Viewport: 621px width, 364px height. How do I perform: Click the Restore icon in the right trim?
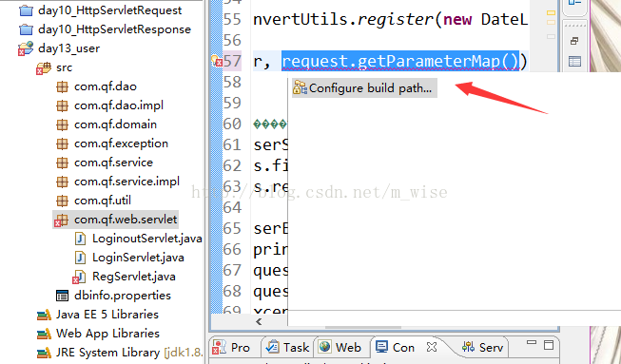click(574, 41)
